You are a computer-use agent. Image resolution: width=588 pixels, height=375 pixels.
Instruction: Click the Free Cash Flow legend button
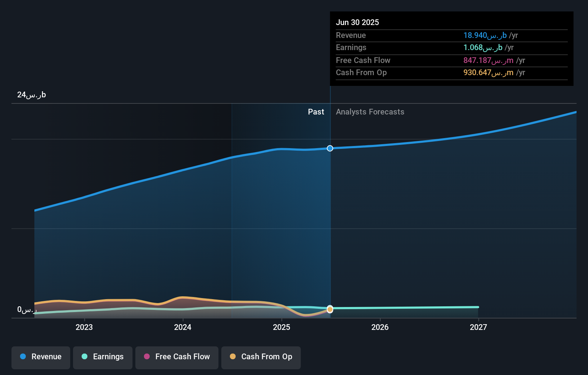click(x=177, y=357)
